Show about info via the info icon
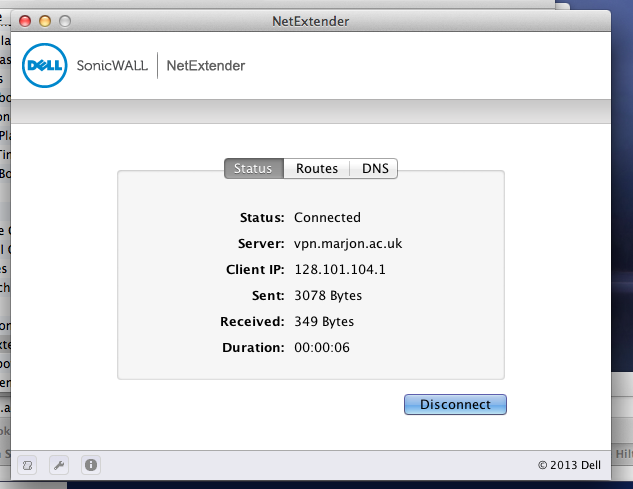Viewport: 633px width, 489px height. tap(91, 465)
